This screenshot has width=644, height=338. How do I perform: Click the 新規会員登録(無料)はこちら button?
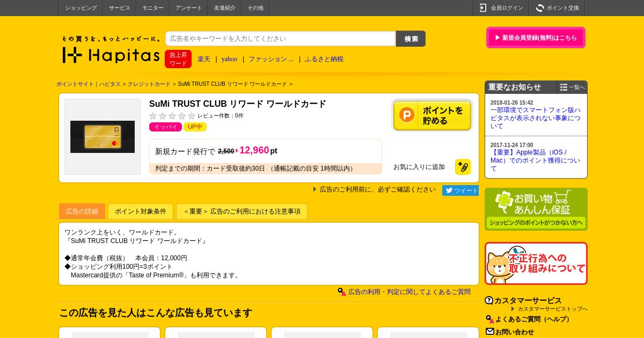(536, 38)
